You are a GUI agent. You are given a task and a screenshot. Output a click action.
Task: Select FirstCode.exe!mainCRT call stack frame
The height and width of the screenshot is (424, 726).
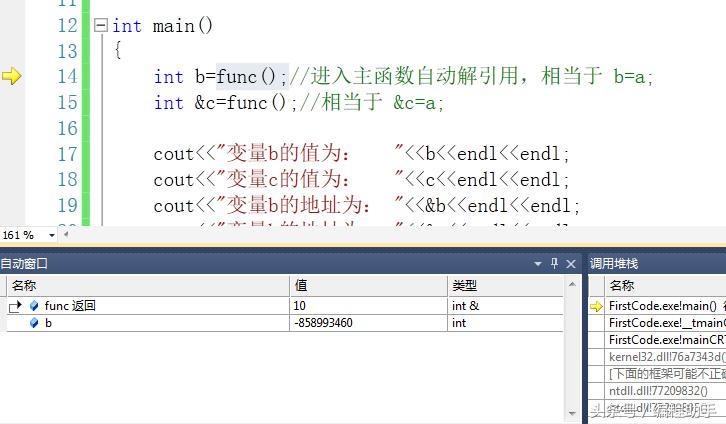point(665,340)
